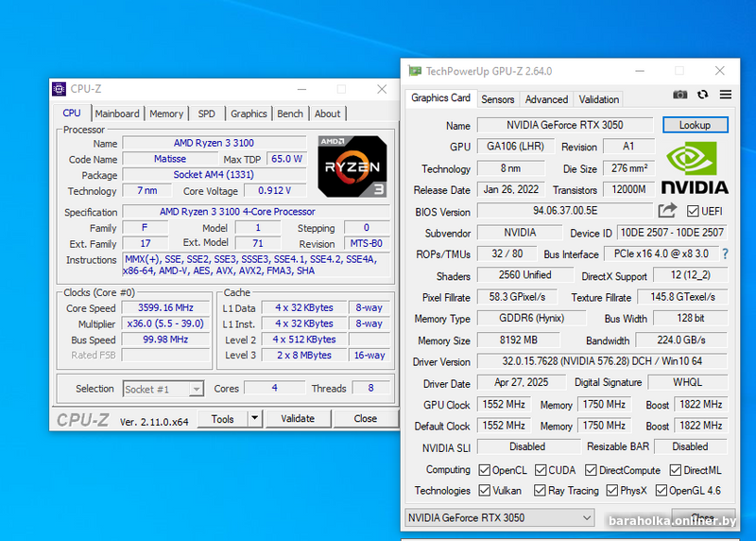
Task: Switch to the Mainboard tab in CPU-Z
Action: tap(116, 113)
